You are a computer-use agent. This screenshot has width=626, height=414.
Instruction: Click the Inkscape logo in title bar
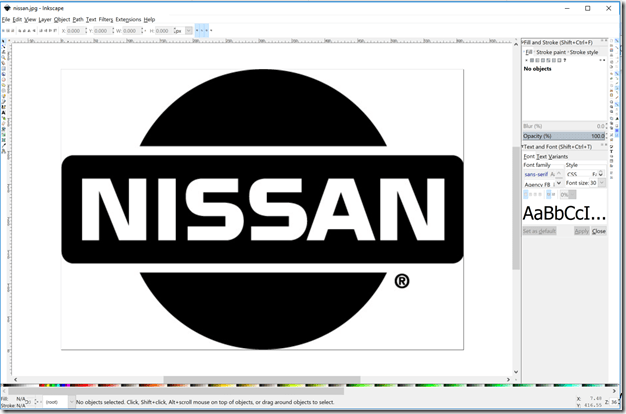[x=7, y=7]
